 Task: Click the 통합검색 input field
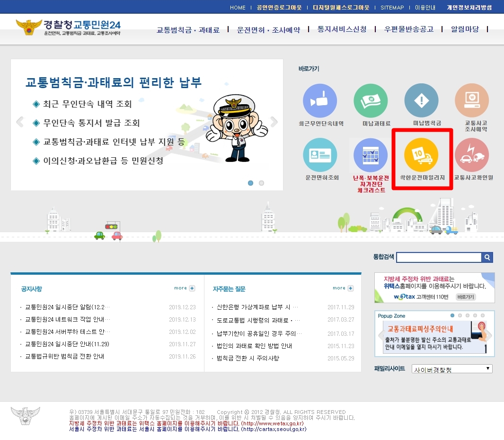click(439, 257)
